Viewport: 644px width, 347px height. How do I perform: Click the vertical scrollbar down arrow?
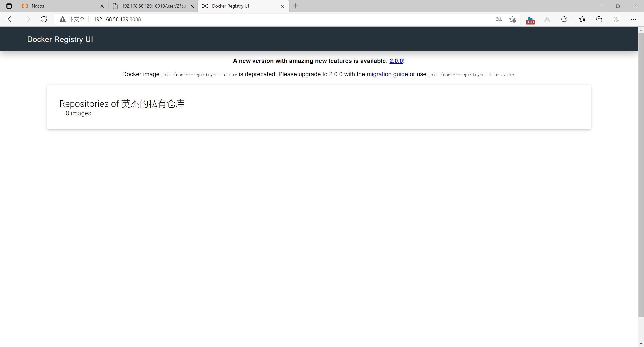pyautogui.click(x=641, y=344)
